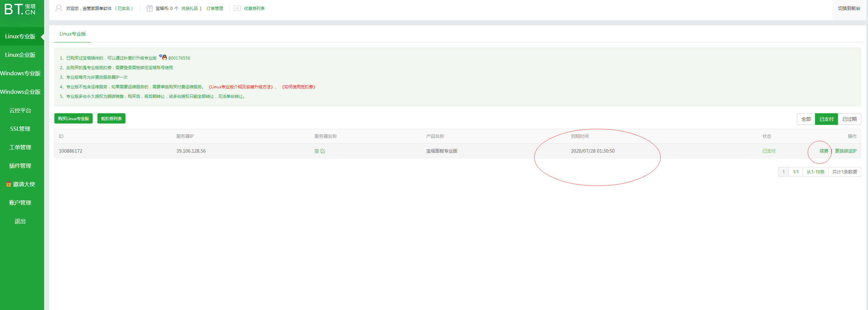Go to page 1 in pagination
Screen dimensions: 868x310
point(784,172)
